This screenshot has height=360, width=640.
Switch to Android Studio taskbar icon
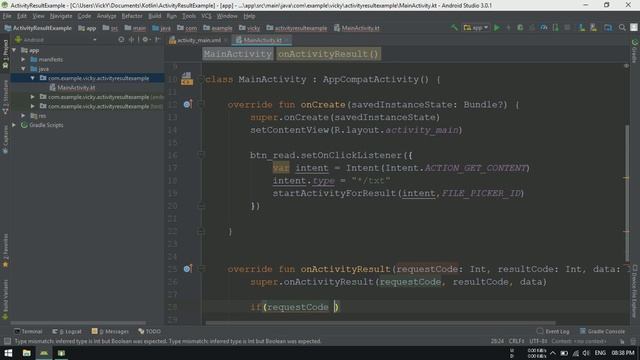point(44,353)
